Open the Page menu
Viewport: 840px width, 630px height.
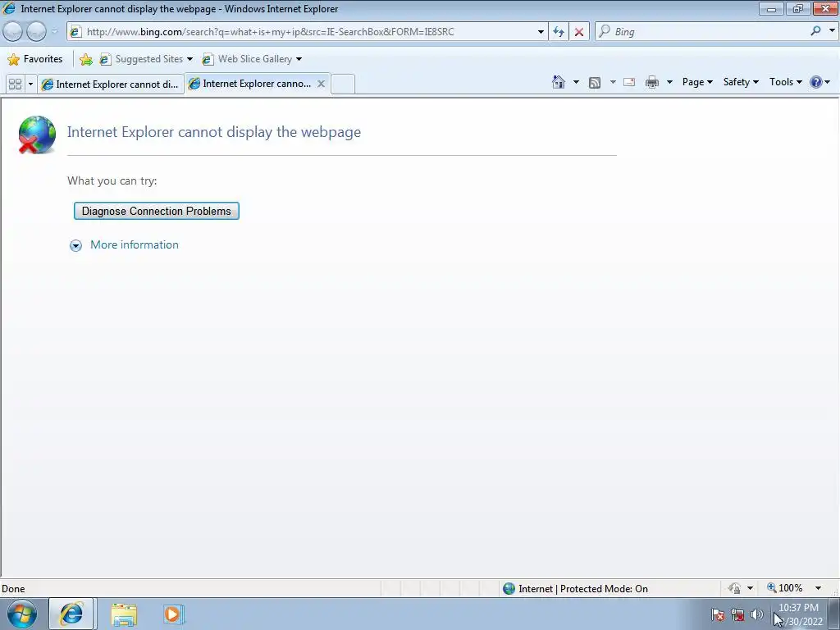pos(697,82)
